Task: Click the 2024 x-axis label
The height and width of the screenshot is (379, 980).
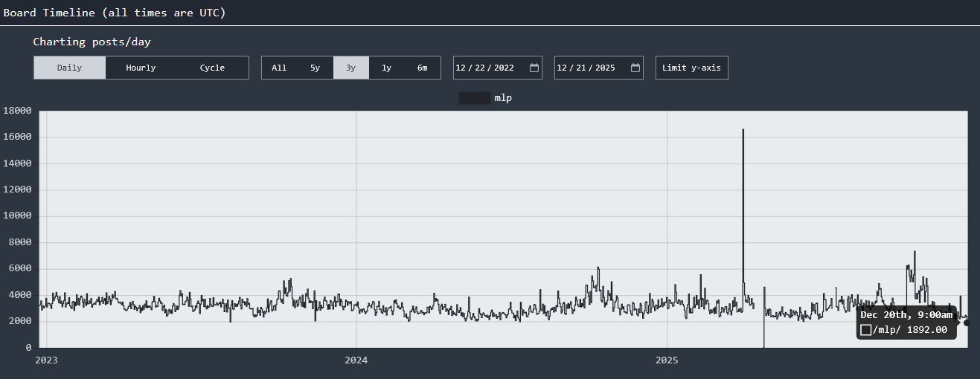Action: click(x=356, y=360)
